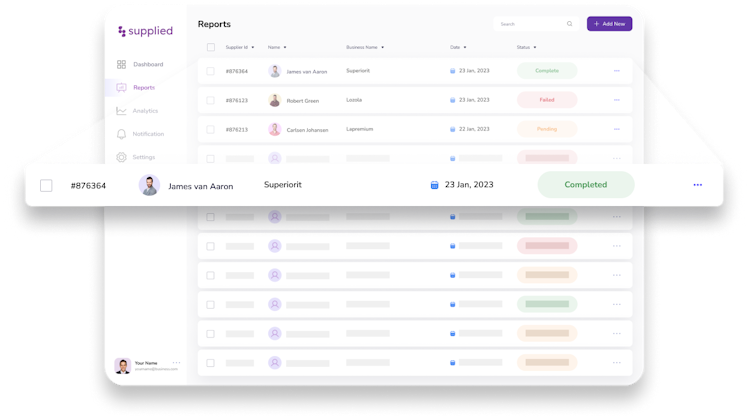750x419 pixels.
Task: Check the #876123 row checkbox
Action: point(210,100)
